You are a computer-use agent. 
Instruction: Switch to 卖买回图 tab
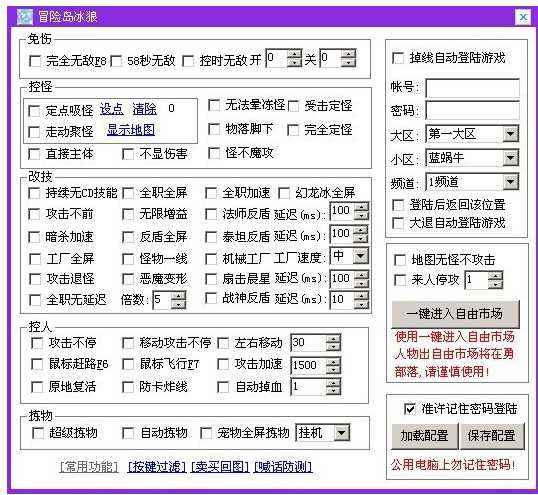220,467
